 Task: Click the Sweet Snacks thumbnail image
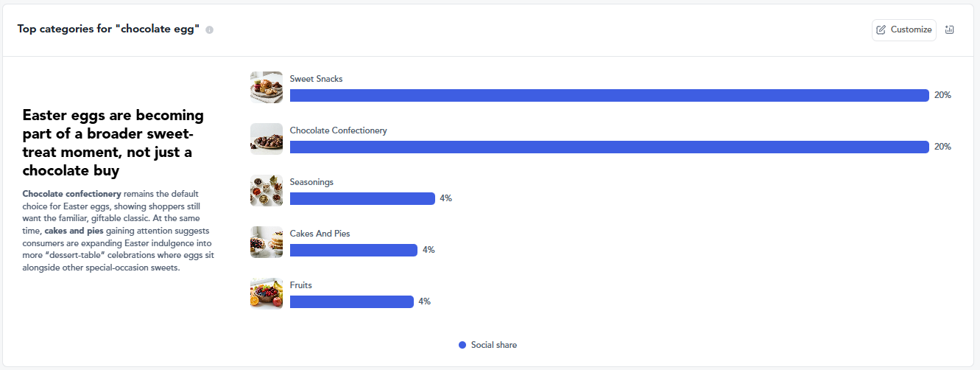(267, 87)
